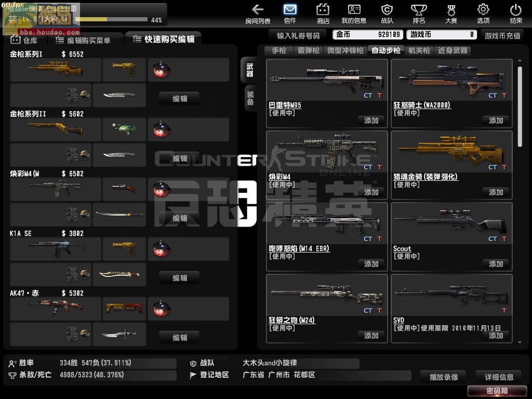Viewport: 532px width, 399px height.
Task: Edit the K1A SE loadout
Action: coord(179,278)
